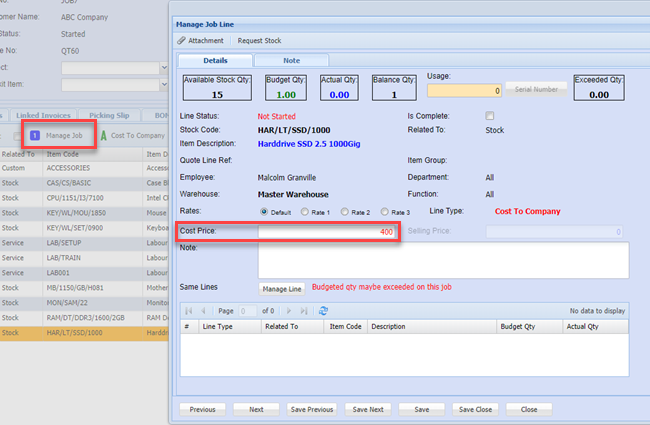Viewport: 650px width, 425px height.
Task: Expand the first dropdown under Quote No
Action: click(x=163, y=67)
